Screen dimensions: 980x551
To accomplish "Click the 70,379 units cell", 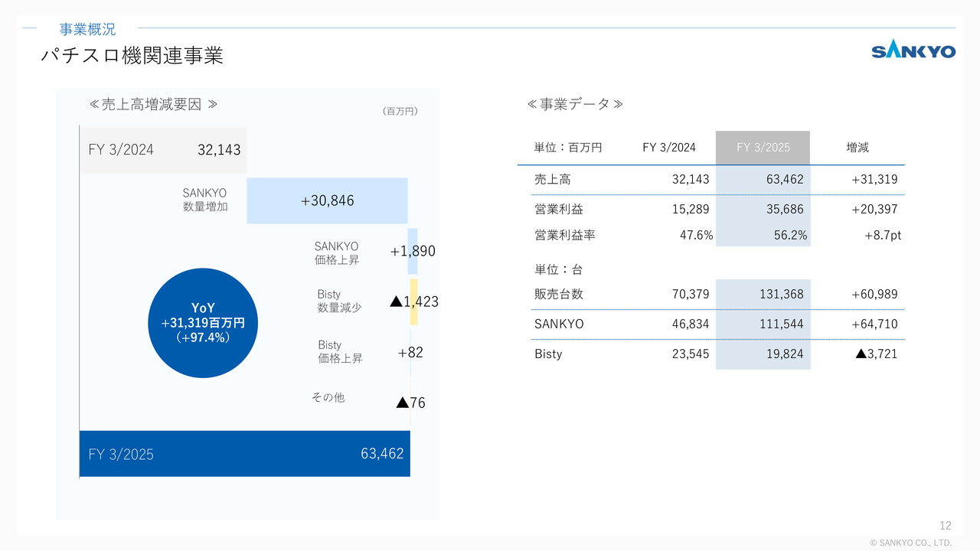I will tap(691, 295).
